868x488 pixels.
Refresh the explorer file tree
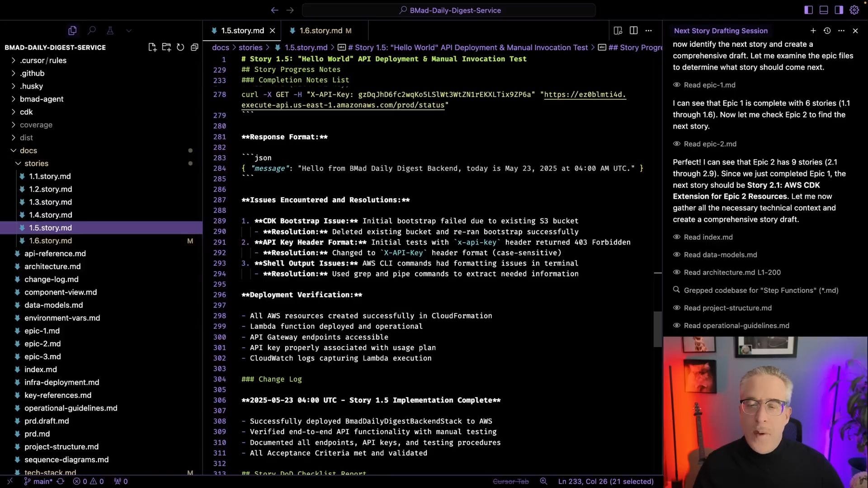point(180,47)
